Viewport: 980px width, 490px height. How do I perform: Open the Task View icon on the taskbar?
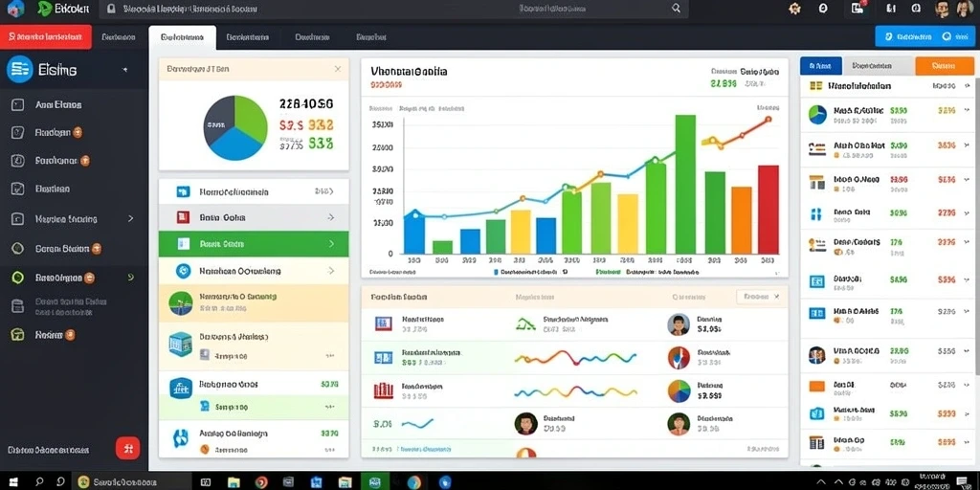click(205, 482)
